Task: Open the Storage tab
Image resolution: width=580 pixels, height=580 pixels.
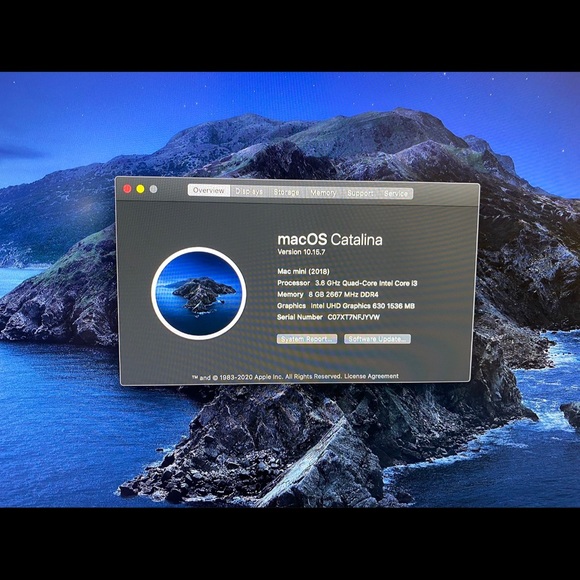Action: coord(286,192)
